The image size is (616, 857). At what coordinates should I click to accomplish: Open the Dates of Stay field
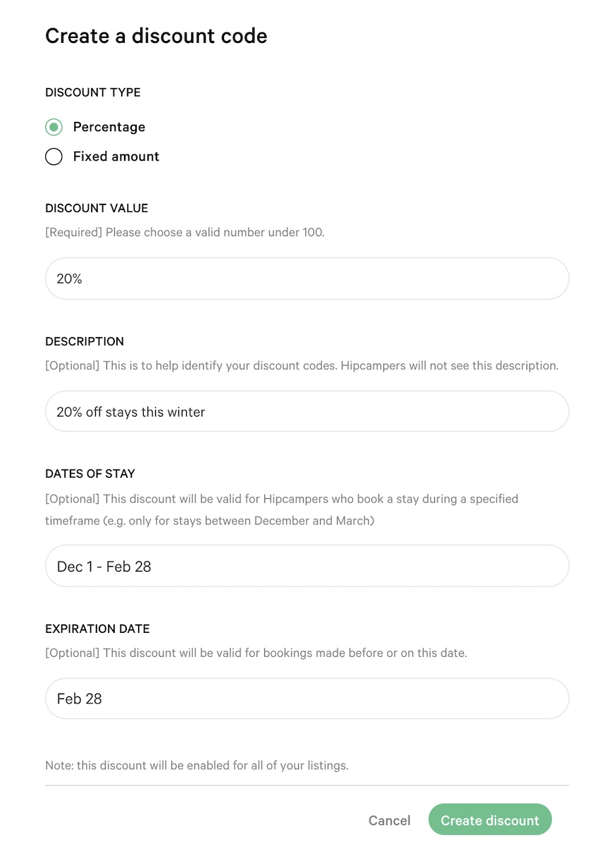tap(307, 566)
